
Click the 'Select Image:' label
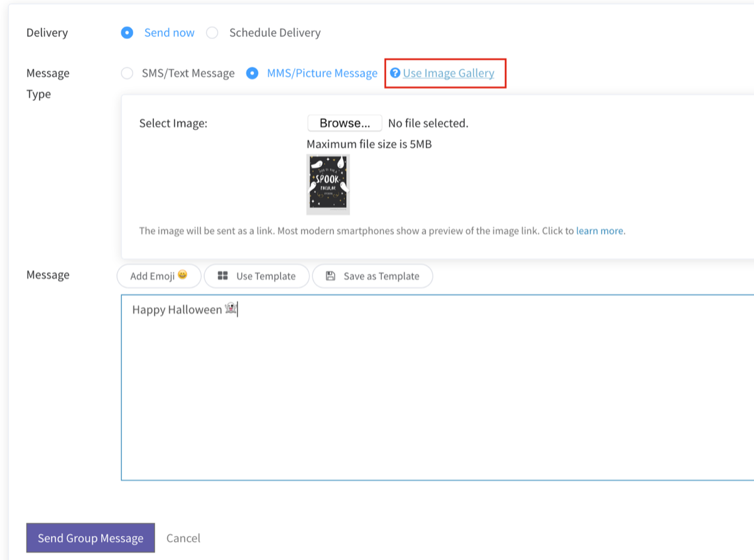point(173,123)
